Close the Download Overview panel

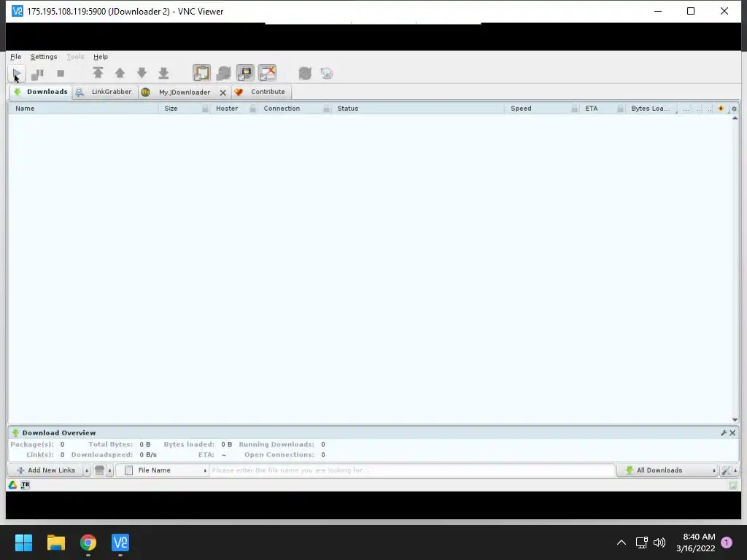732,433
